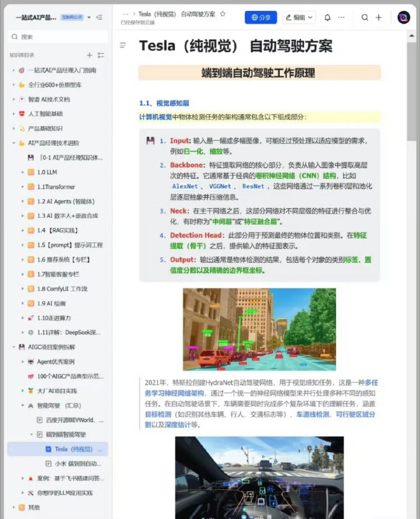This screenshot has height=519, width=420.
Task: Click the 多任务学习神经网络架构 link
Action: pyautogui.click(x=261, y=388)
